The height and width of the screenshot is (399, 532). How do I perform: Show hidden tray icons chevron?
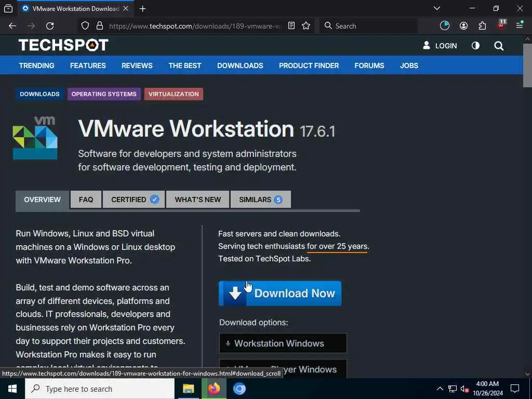coord(440,389)
